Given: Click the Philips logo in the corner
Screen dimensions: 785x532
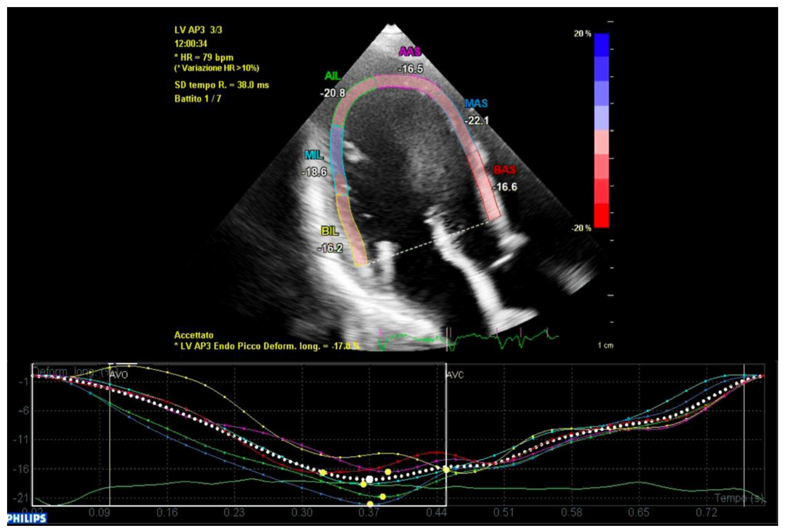Looking at the screenshot, I should pyautogui.click(x=26, y=518).
